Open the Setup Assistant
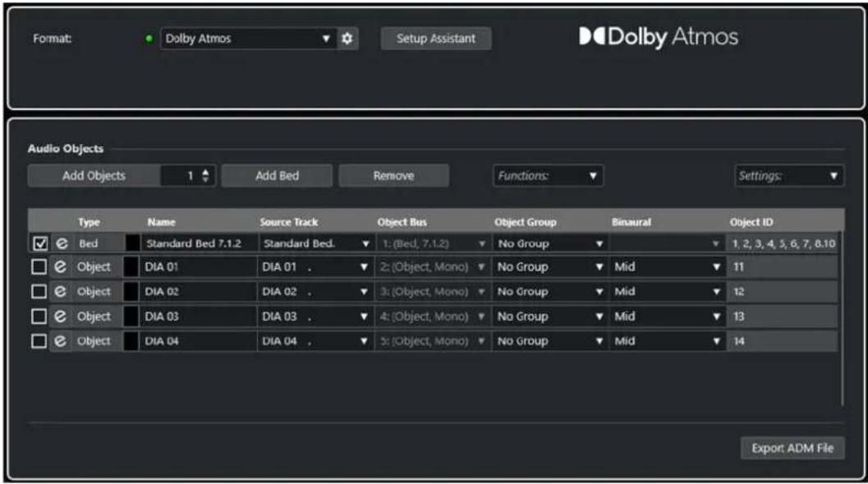 coord(436,38)
